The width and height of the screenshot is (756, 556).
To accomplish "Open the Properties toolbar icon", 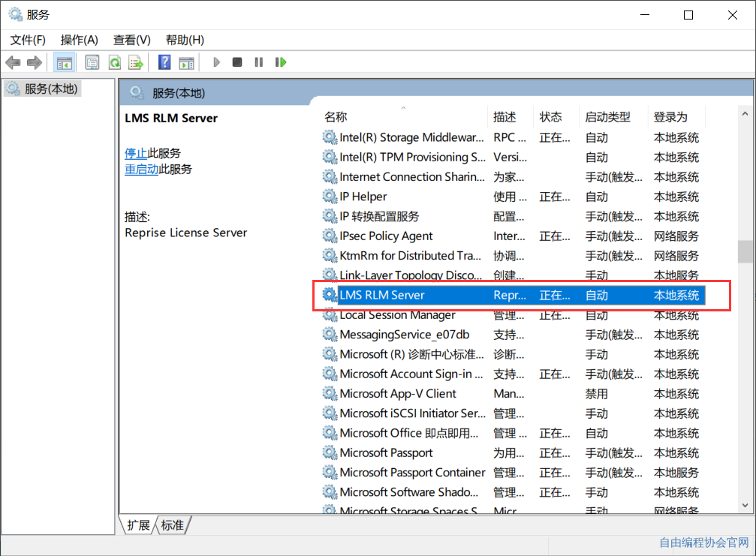I will [x=92, y=62].
